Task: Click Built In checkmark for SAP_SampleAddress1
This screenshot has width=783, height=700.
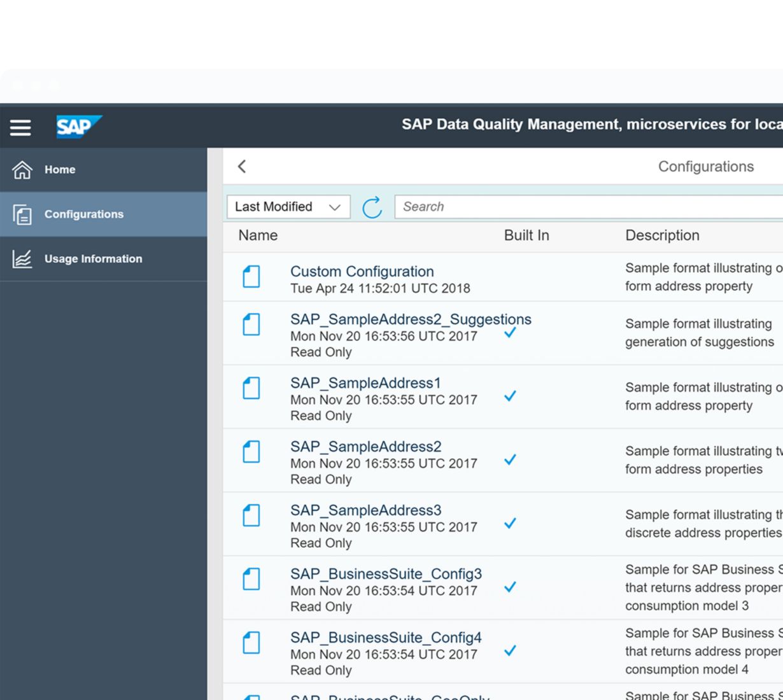Action: coord(510,396)
